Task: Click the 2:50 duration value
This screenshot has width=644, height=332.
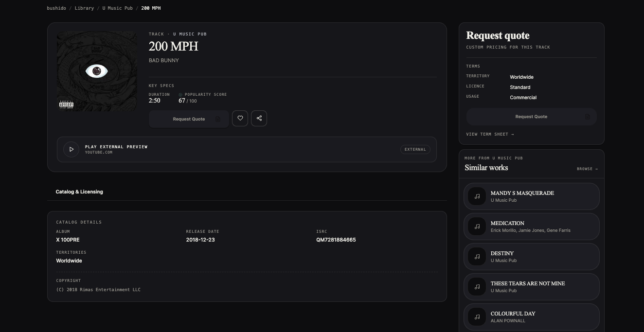Action: 154,101
